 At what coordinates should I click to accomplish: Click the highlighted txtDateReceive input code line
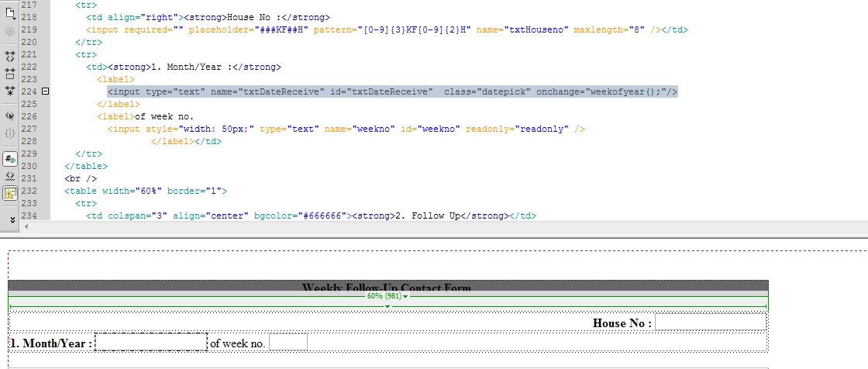(x=392, y=91)
